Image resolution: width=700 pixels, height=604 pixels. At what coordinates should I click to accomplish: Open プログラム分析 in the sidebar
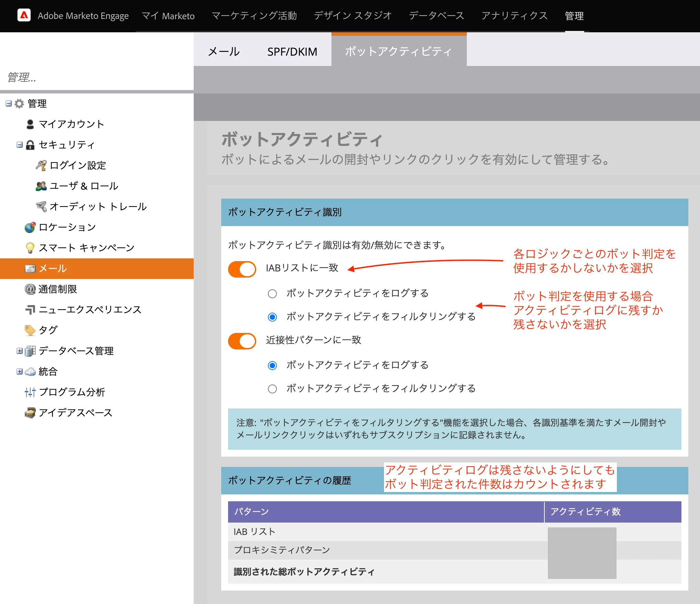click(x=71, y=392)
